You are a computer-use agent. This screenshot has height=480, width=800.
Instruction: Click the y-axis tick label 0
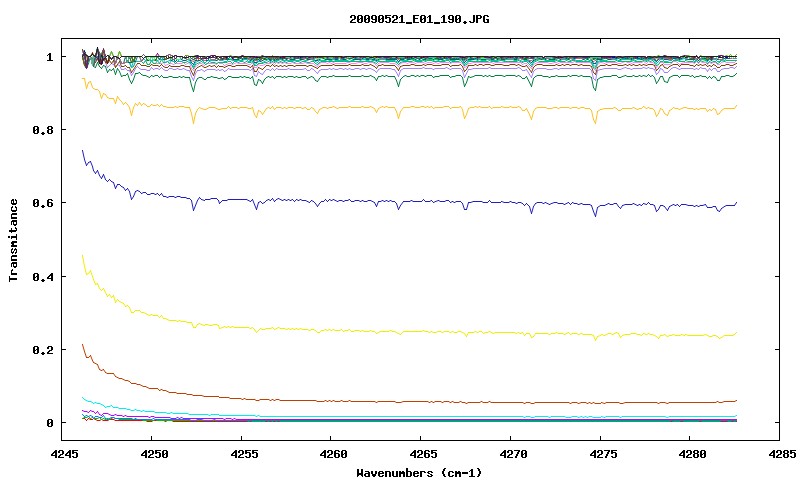pos(50,423)
